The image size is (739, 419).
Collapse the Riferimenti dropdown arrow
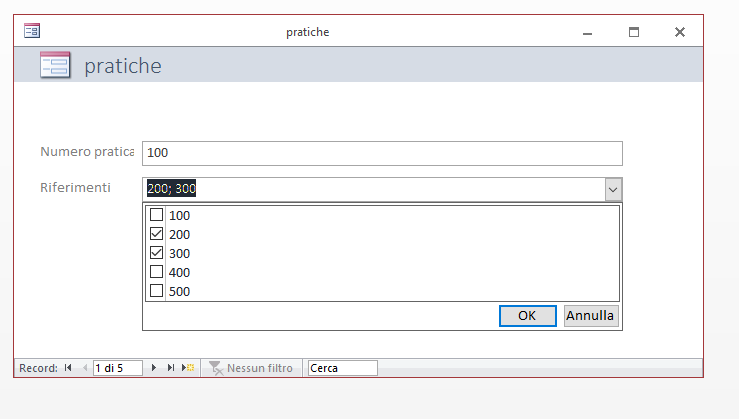(x=613, y=190)
